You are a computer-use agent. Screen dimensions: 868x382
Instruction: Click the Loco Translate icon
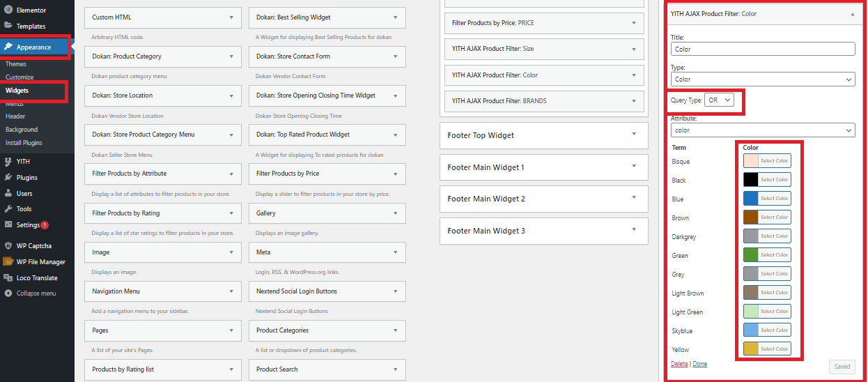coord(8,278)
